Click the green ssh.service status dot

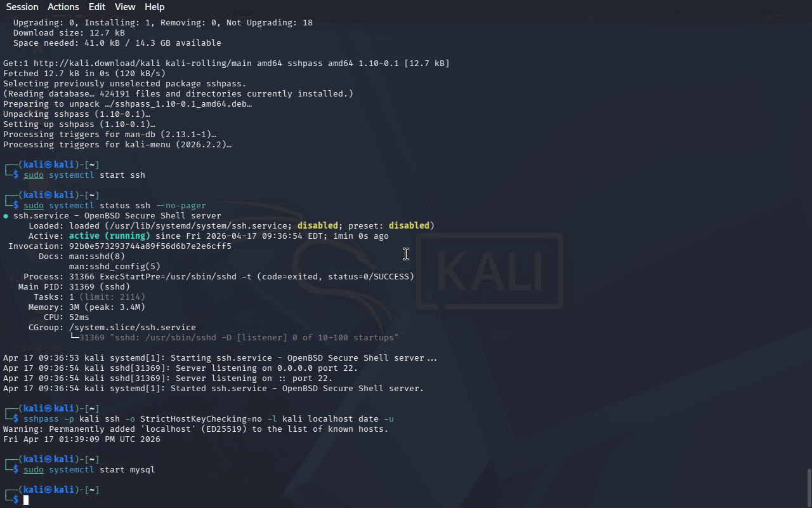click(6, 216)
